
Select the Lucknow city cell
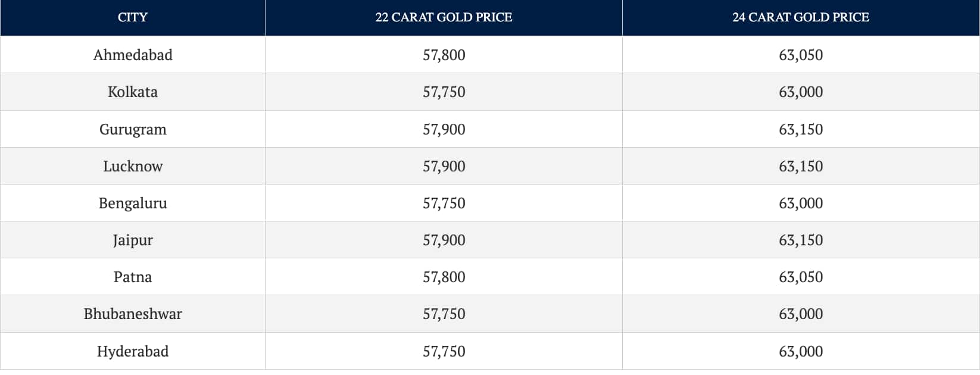pos(133,166)
